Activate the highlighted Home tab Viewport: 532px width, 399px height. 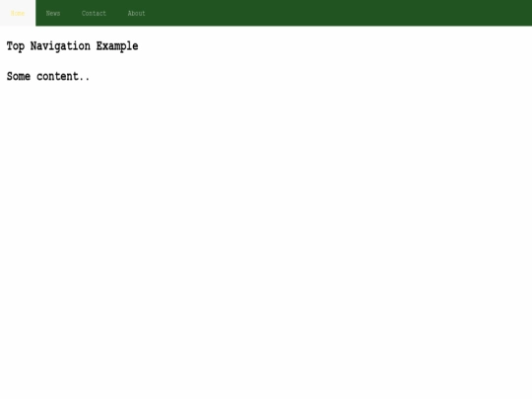pos(18,13)
